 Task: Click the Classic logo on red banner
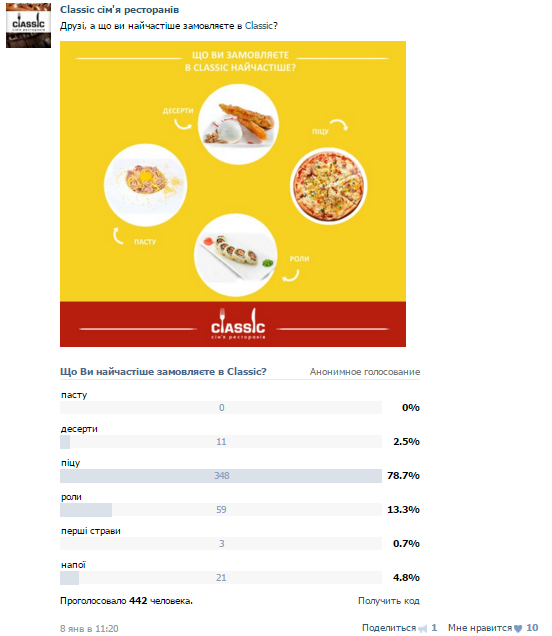pos(238,324)
